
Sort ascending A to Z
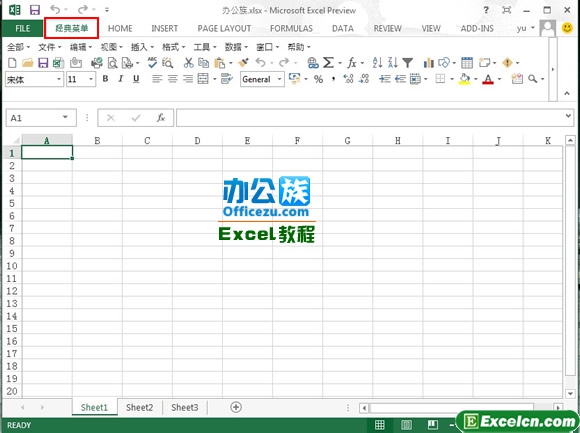click(x=377, y=62)
